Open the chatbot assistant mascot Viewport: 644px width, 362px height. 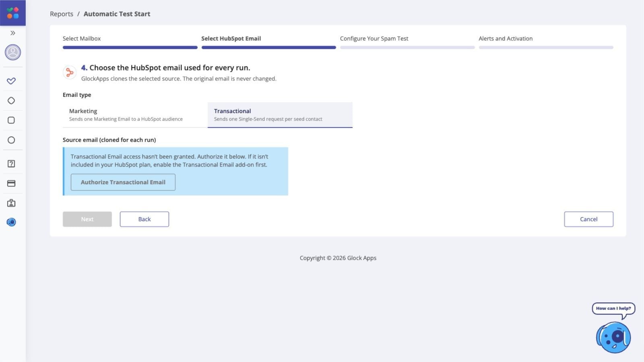coord(613,337)
